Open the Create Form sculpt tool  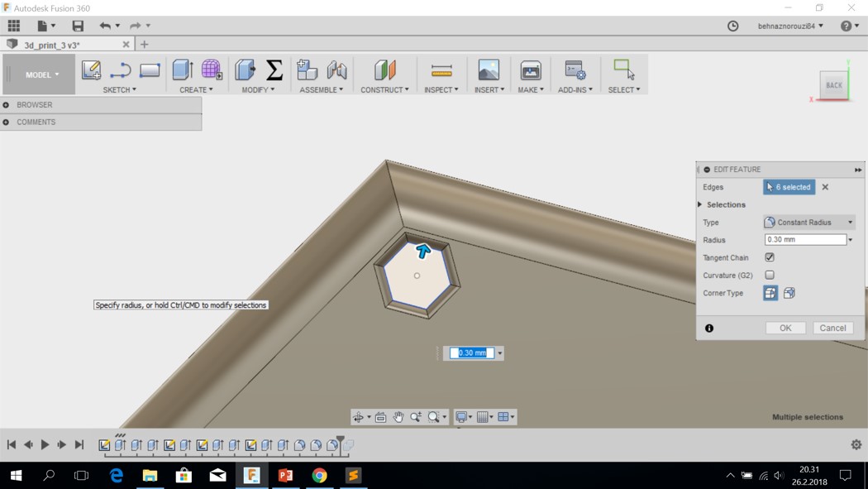[212, 70]
